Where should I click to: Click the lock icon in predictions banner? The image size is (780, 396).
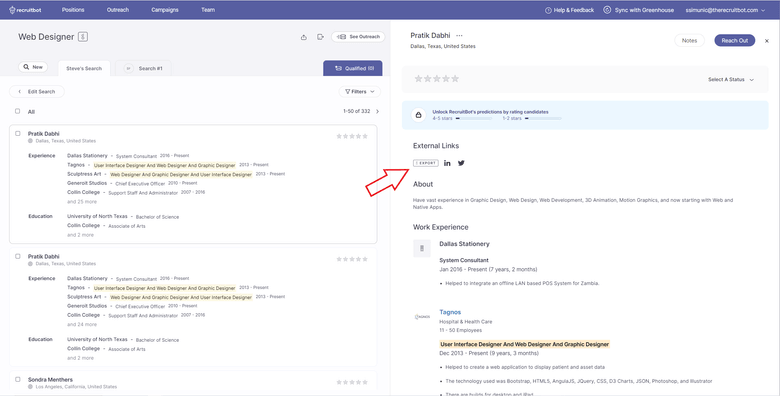(x=418, y=115)
